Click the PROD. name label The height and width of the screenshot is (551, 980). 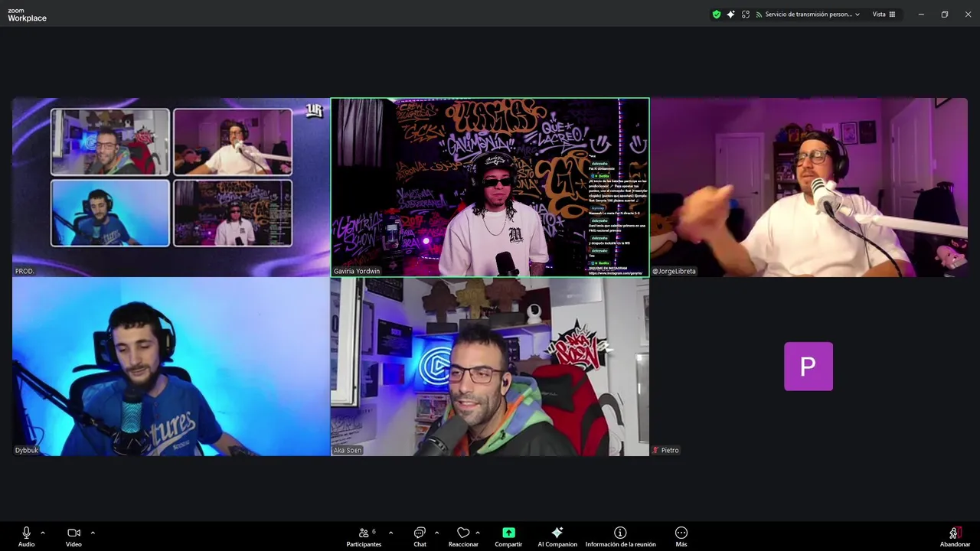(24, 271)
